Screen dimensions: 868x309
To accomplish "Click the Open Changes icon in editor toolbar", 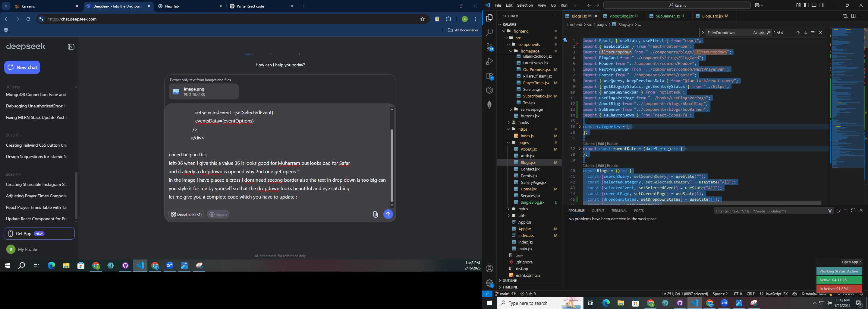I will (x=845, y=16).
